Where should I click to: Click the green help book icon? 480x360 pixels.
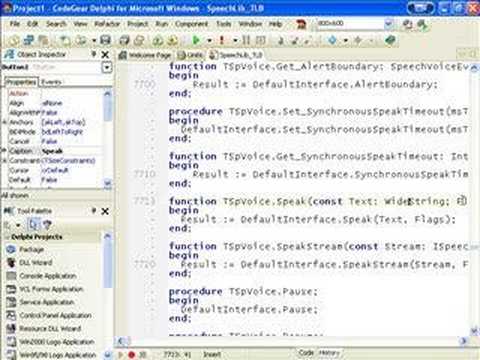coord(390,41)
